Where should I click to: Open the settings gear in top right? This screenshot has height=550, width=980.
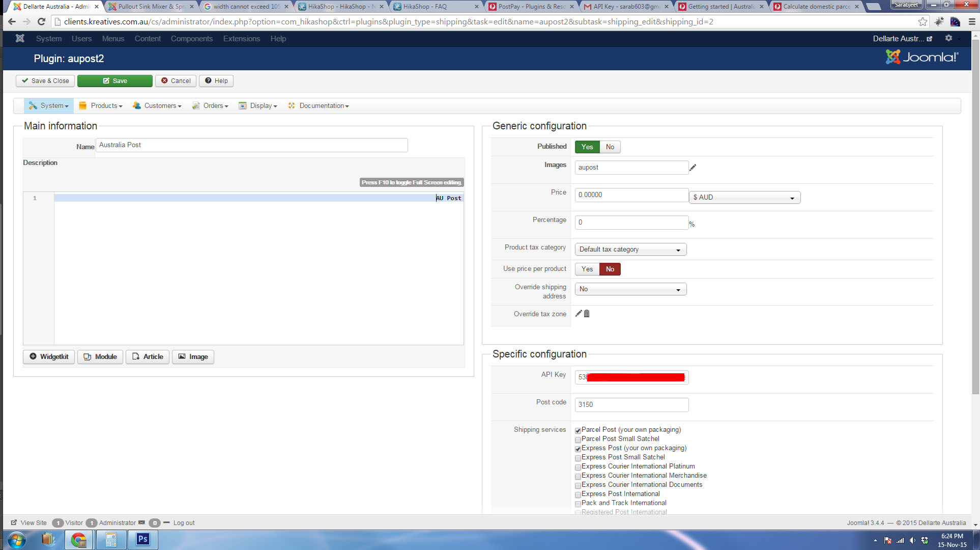(x=948, y=38)
